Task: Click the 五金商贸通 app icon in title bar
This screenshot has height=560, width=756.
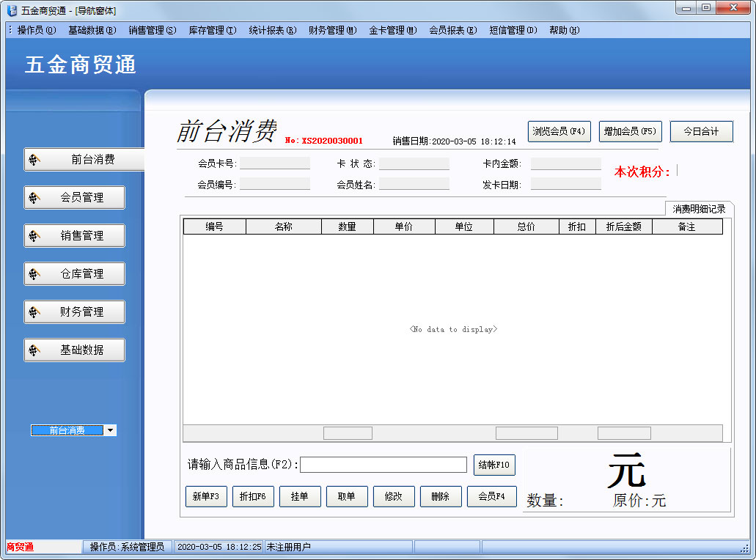Action: [x=12, y=10]
